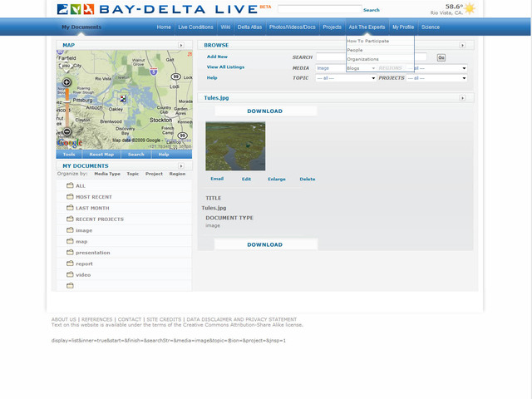The width and height of the screenshot is (532, 399).
Task: Open the Home menu
Action: 164,27
